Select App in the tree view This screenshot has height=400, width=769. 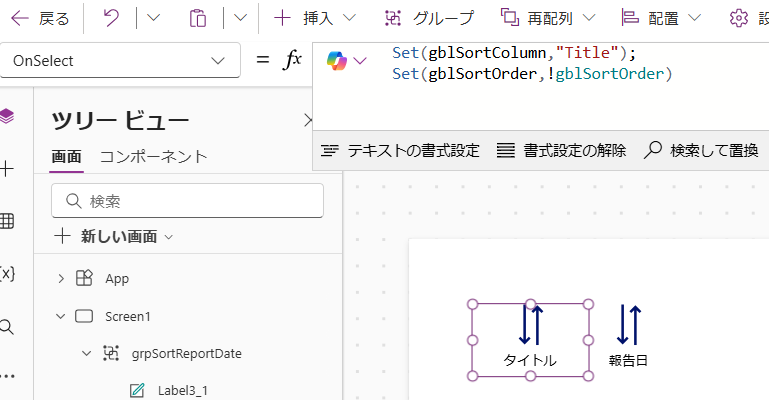117,279
